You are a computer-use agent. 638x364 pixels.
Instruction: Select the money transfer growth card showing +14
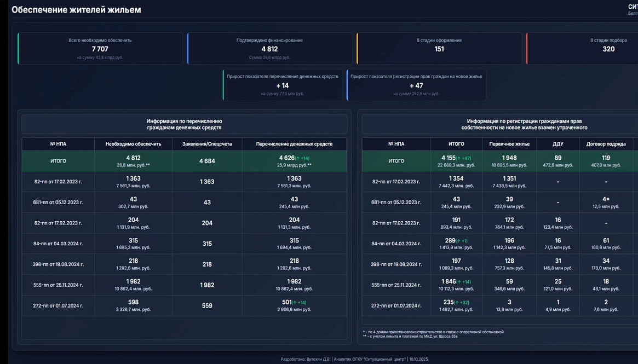pyautogui.click(x=283, y=85)
